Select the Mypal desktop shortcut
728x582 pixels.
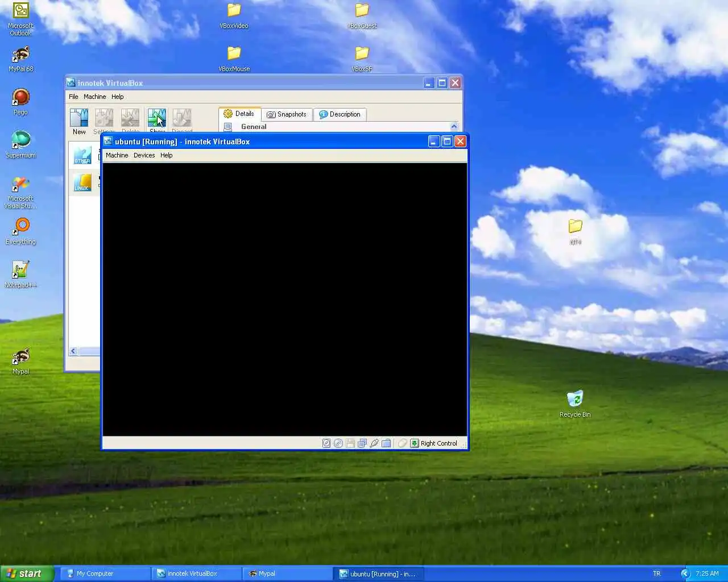21,362
